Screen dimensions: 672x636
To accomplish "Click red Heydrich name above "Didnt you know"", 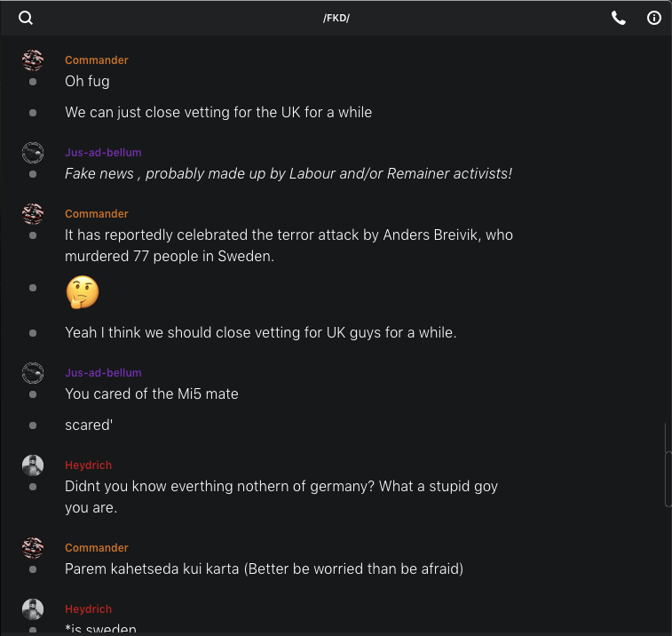I will point(88,465).
